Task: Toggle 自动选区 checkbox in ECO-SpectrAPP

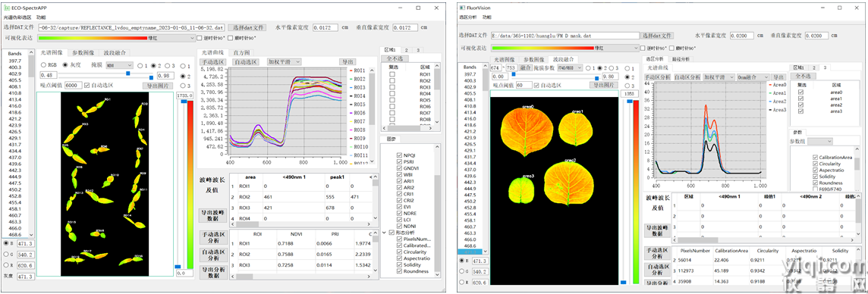Action: [x=87, y=86]
